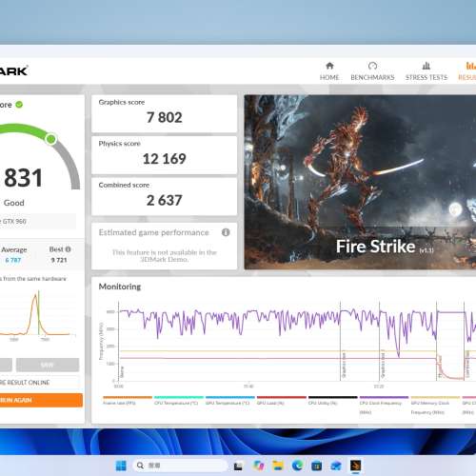Toggle the CPU Temperature legend entry

coord(179,401)
